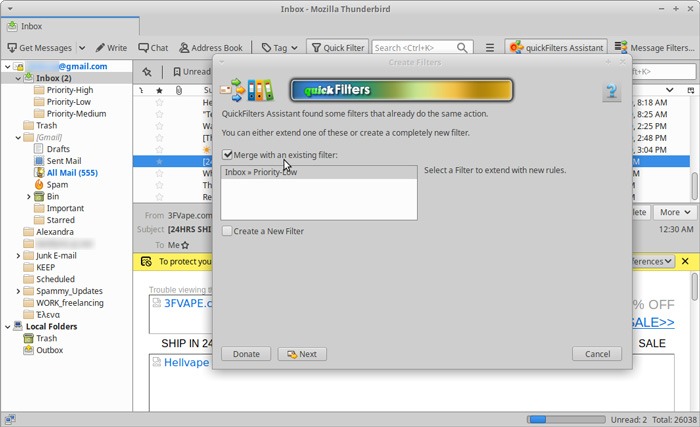Launch the quickFilters Assistant

(x=556, y=48)
